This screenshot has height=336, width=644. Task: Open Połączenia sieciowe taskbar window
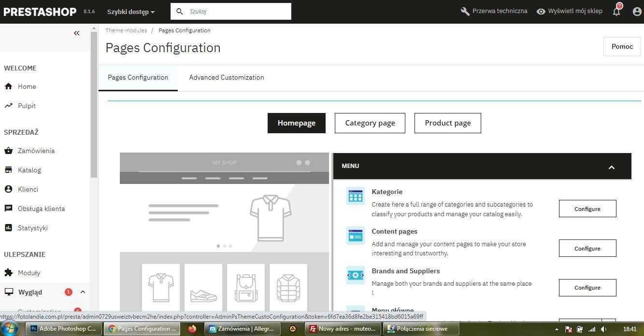click(x=420, y=329)
